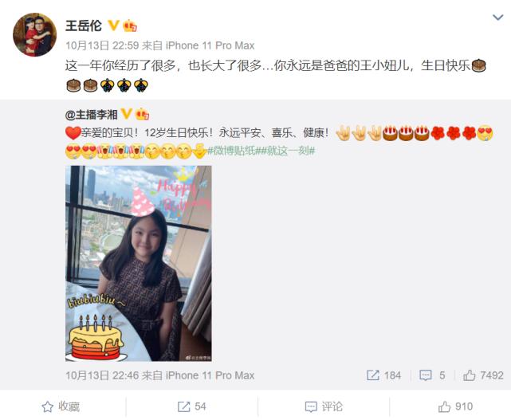511x420 pixels.
Task: Toggle 收藏 favorite star
Action: pyautogui.click(x=61, y=406)
